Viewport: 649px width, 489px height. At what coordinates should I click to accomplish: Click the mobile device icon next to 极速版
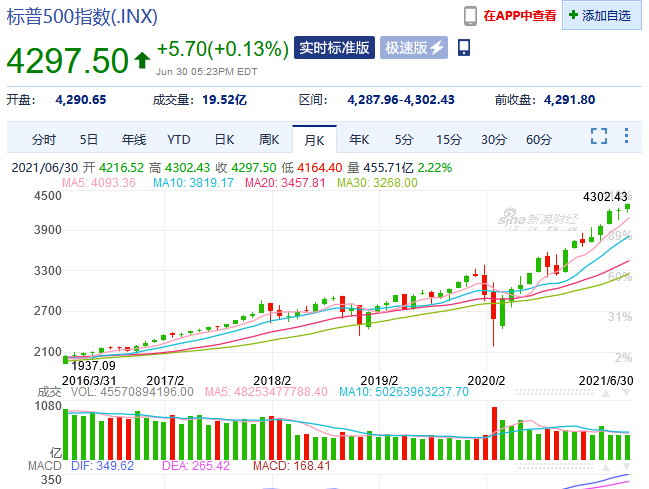[464, 48]
